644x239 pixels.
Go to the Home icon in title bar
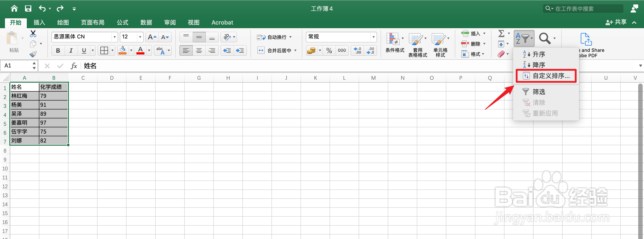coord(14,8)
